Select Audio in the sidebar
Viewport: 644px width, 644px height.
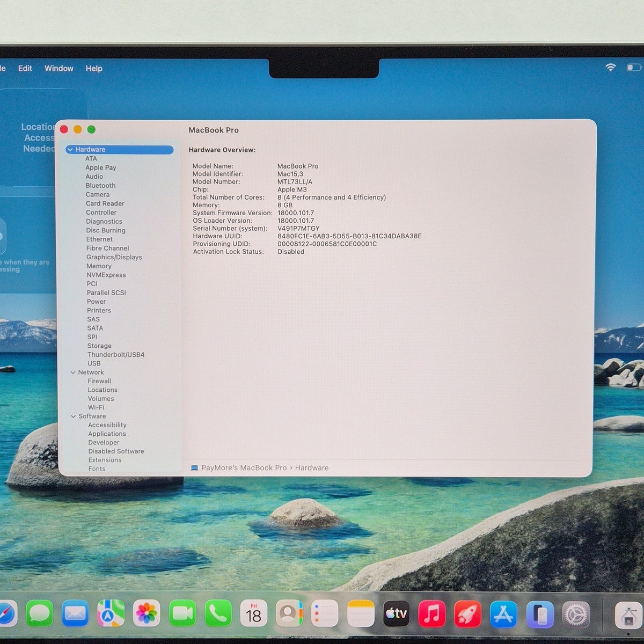(x=94, y=177)
